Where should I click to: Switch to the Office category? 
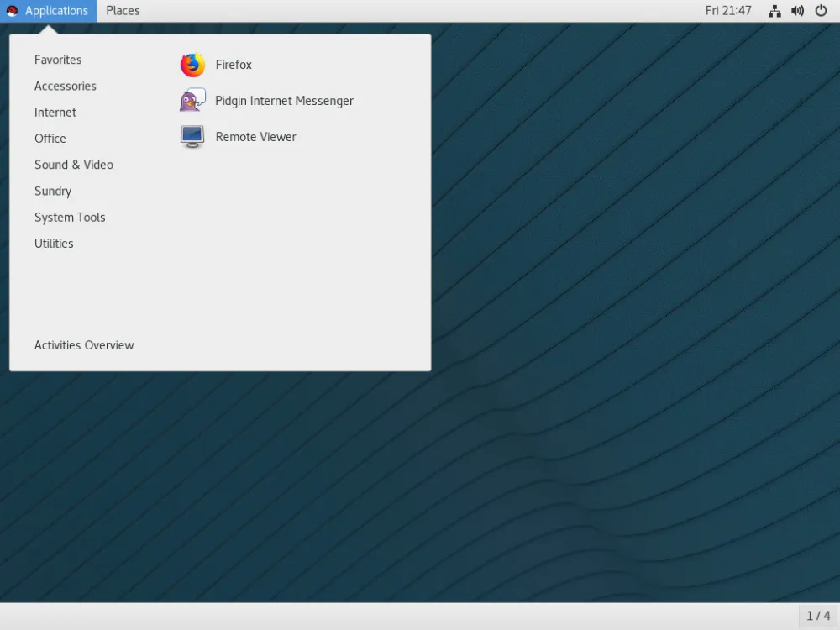[50, 138]
